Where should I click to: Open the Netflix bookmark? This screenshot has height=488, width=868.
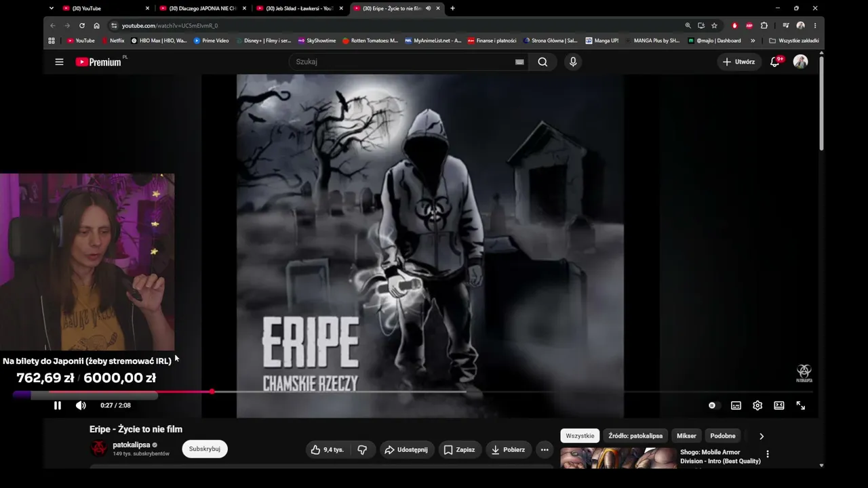click(x=113, y=41)
